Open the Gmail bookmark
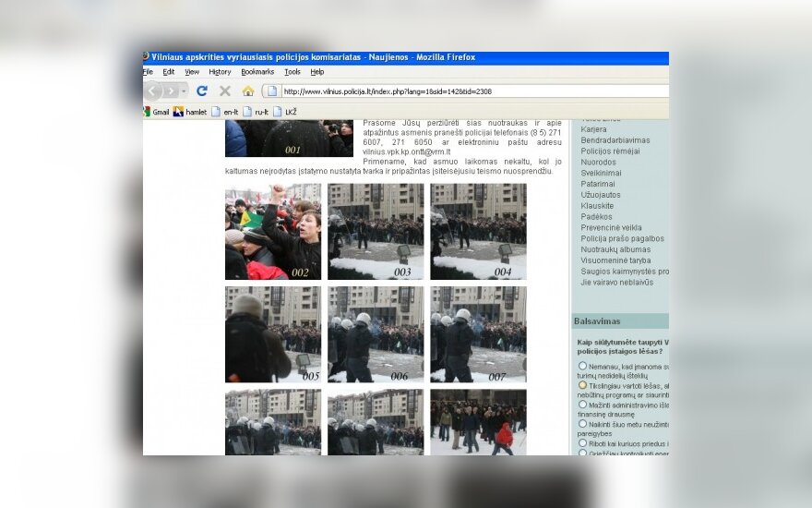 [x=156, y=112]
